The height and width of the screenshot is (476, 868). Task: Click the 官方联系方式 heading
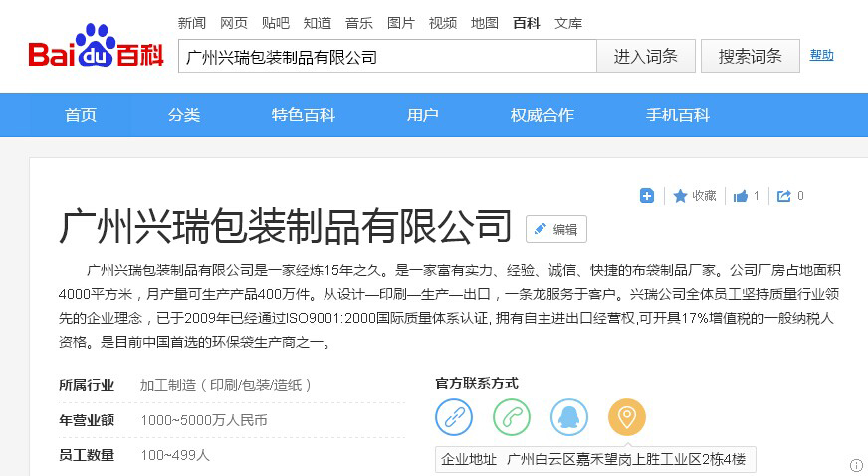(x=477, y=383)
